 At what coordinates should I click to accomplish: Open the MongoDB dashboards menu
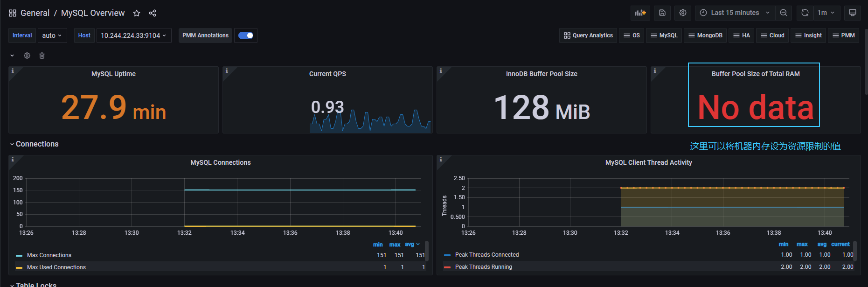(705, 35)
